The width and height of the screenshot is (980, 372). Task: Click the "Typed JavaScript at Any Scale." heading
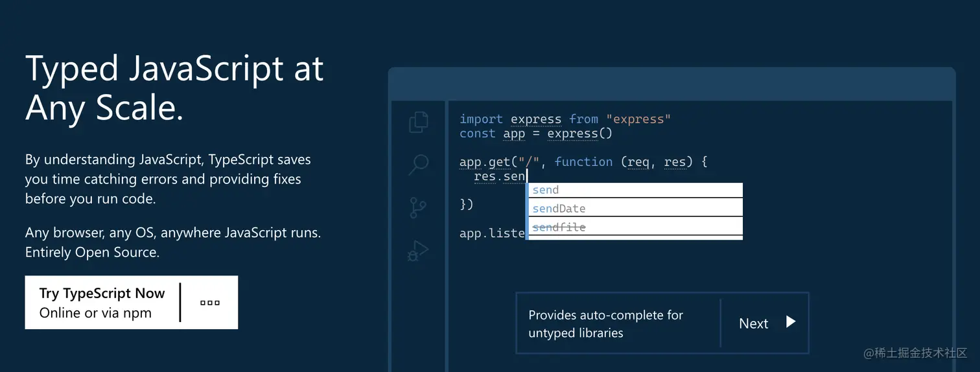tap(174, 87)
